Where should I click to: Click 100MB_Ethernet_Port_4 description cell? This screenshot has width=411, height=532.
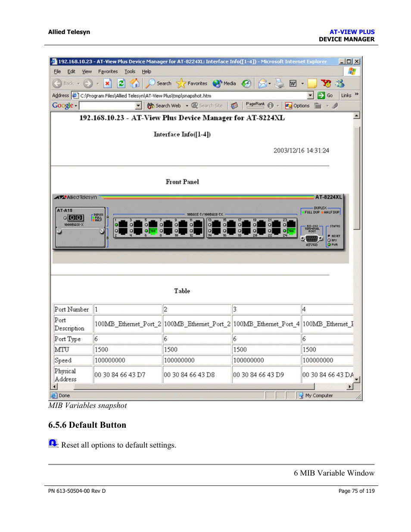266,324
